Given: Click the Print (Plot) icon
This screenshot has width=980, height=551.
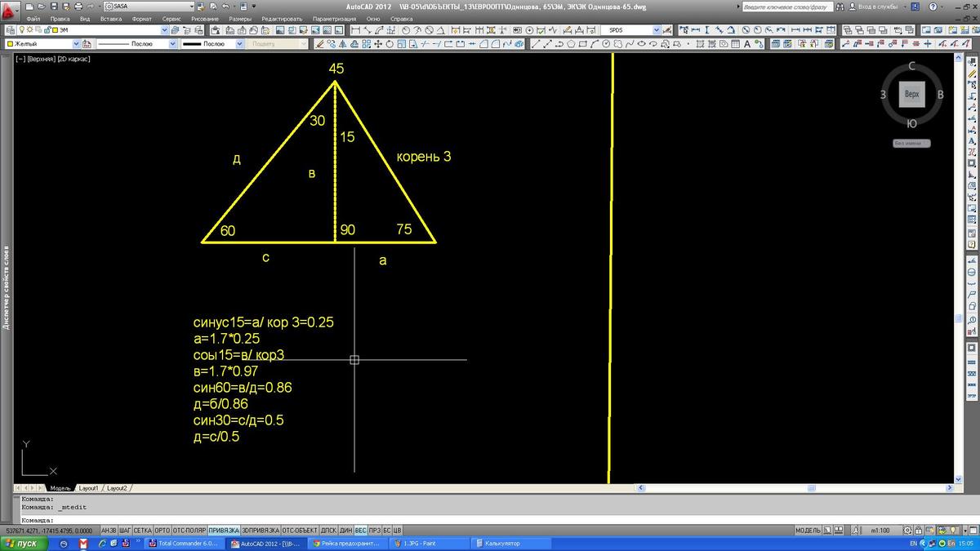Looking at the screenshot, I should [79, 7].
